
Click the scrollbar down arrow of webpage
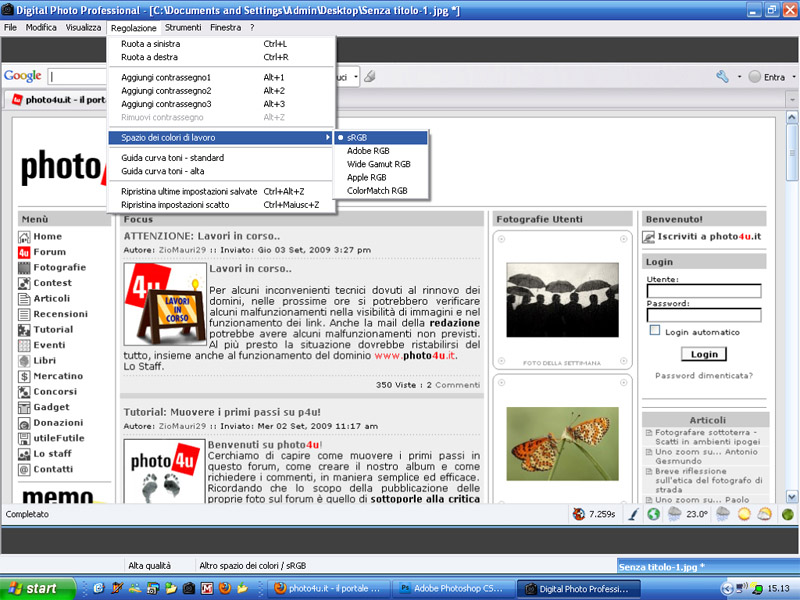(x=792, y=496)
